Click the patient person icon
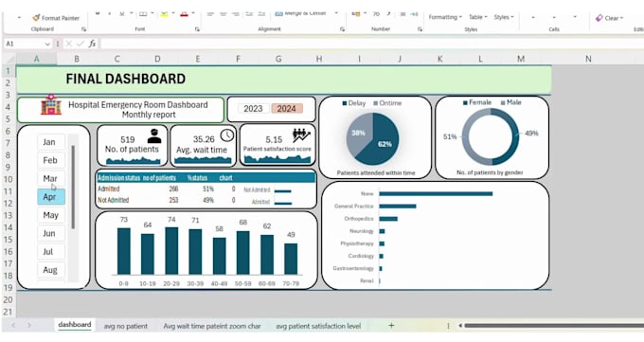Image resolution: width=644 pixels, height=342 pixels. coord(154,136)
